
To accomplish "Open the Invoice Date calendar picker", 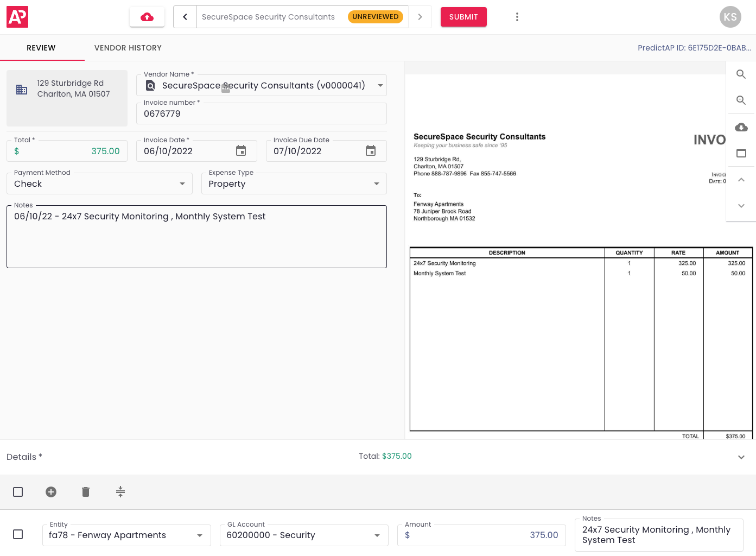I will (x=240, y=151).
